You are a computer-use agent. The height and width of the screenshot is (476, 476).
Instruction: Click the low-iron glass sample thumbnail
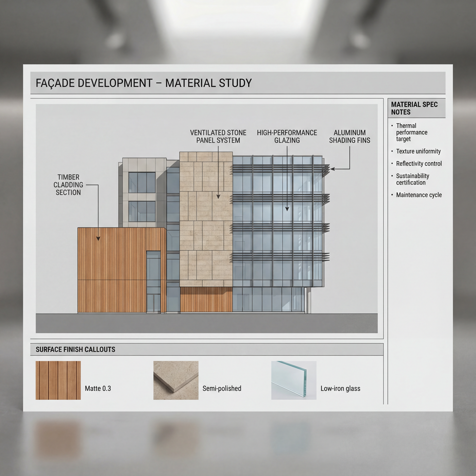point(294,380)
